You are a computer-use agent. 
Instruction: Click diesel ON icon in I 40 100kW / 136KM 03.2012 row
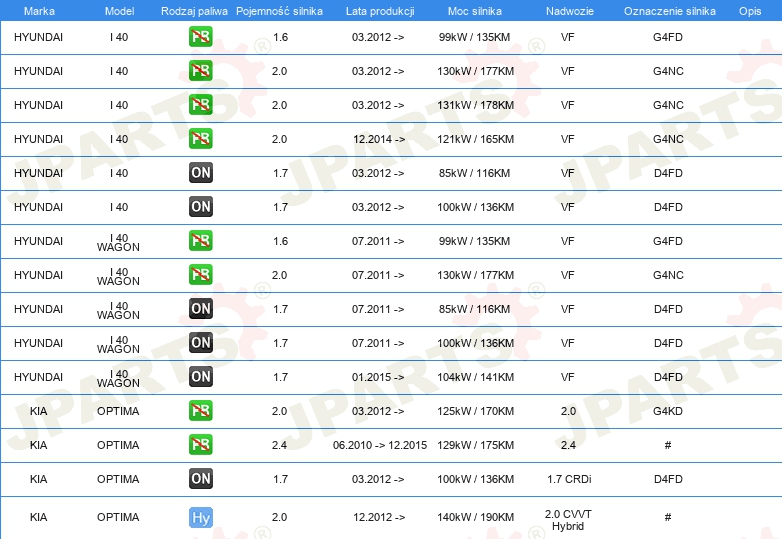(x=200, y=206)
